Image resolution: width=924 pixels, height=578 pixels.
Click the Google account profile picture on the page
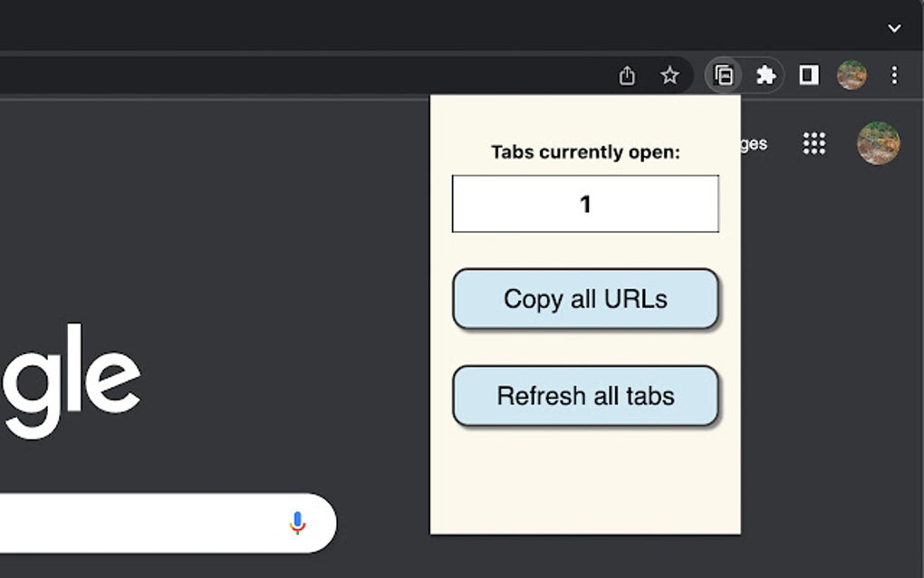(877, 142)
